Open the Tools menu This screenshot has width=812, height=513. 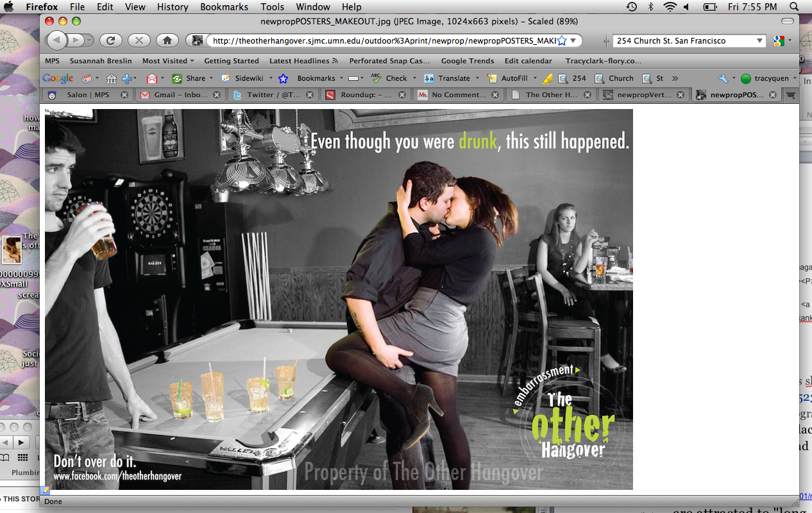(272, 7)
